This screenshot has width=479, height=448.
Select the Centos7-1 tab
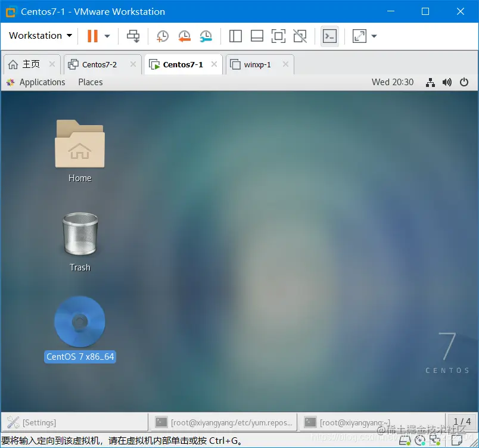tap(183, 64)
